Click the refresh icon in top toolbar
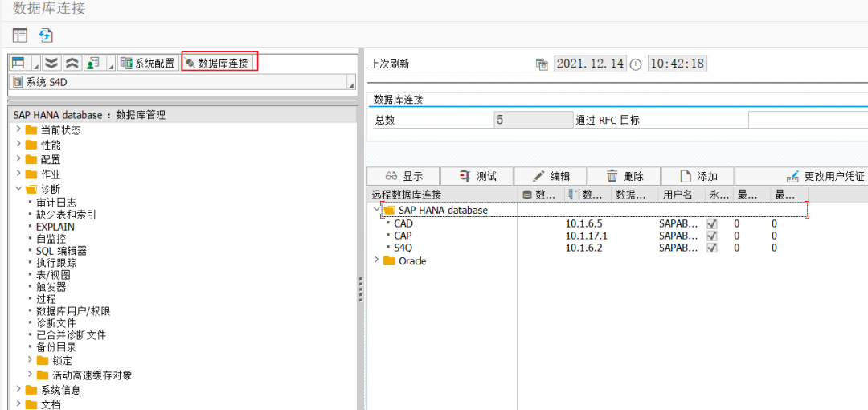 click(45, 35)
